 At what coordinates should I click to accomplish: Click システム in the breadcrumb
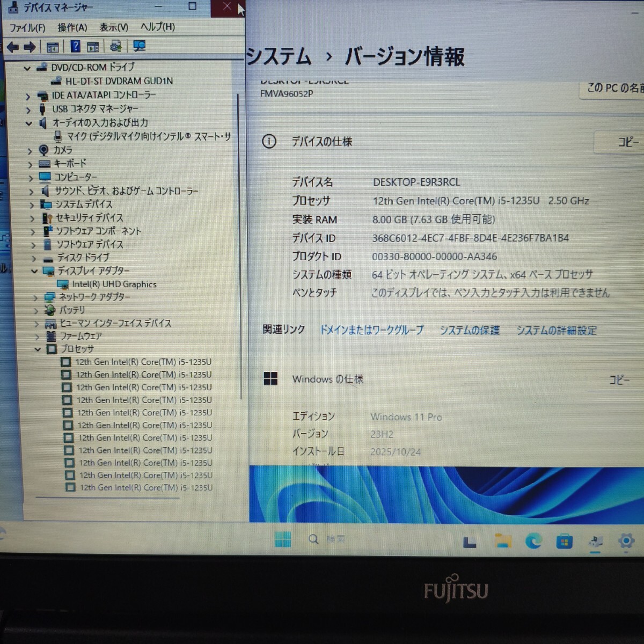[279, 57]
